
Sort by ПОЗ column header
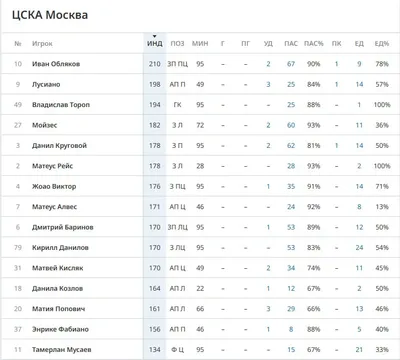177,44
